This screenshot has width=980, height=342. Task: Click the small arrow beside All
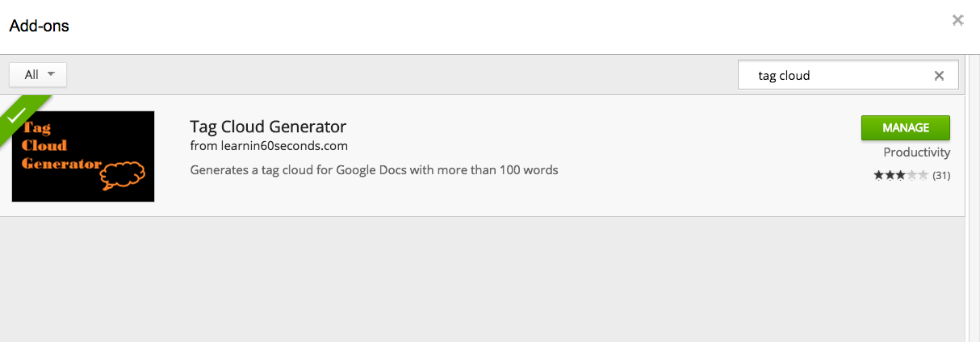tap(51, 74)
